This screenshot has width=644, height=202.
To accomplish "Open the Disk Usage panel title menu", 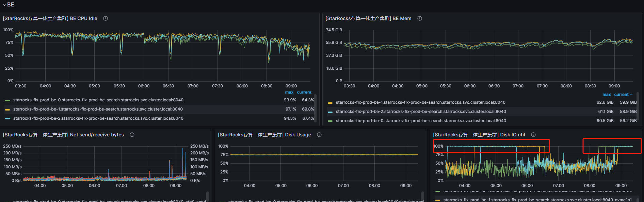I will (x=264, y=135).
